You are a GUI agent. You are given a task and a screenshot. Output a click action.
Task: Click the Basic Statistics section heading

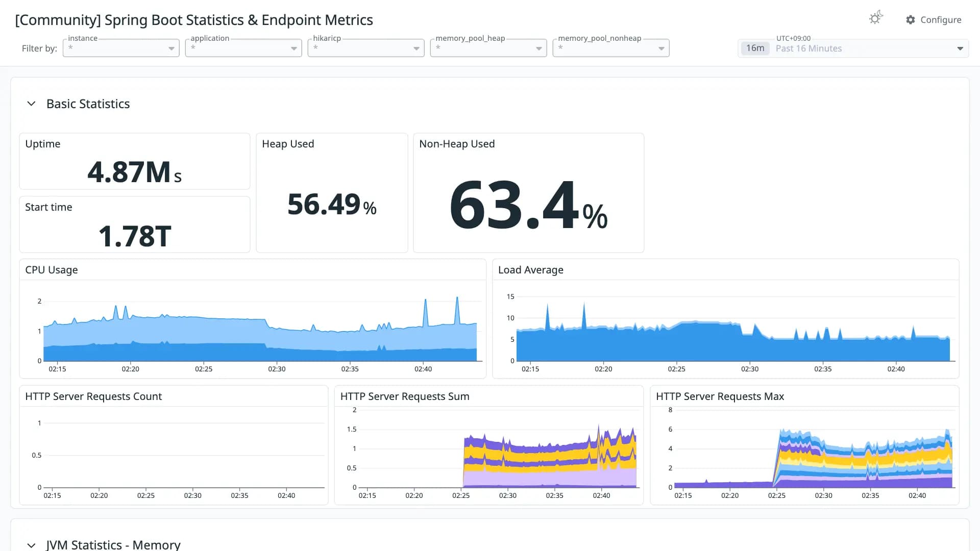tap(88, 104)
